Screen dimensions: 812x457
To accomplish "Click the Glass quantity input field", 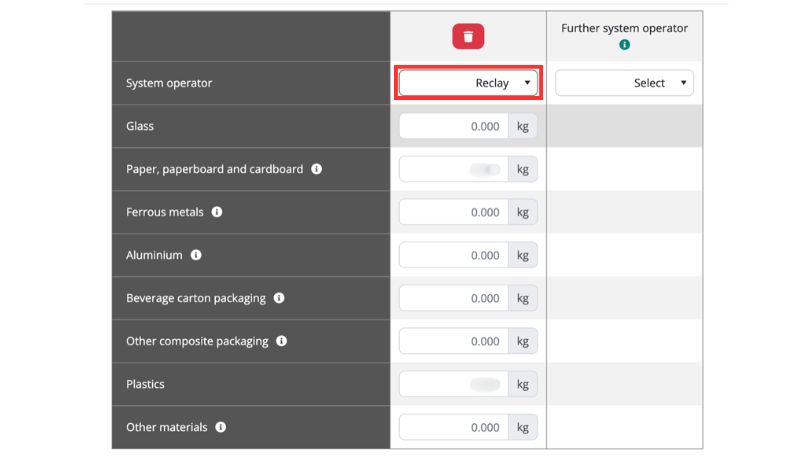I will tap(454, 126).
